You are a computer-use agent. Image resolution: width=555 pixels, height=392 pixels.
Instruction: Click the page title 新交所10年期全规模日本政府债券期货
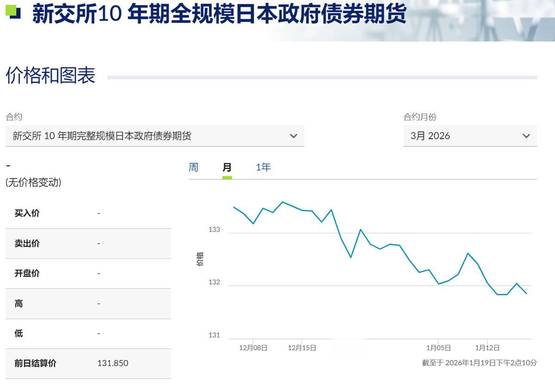[219, 13]
